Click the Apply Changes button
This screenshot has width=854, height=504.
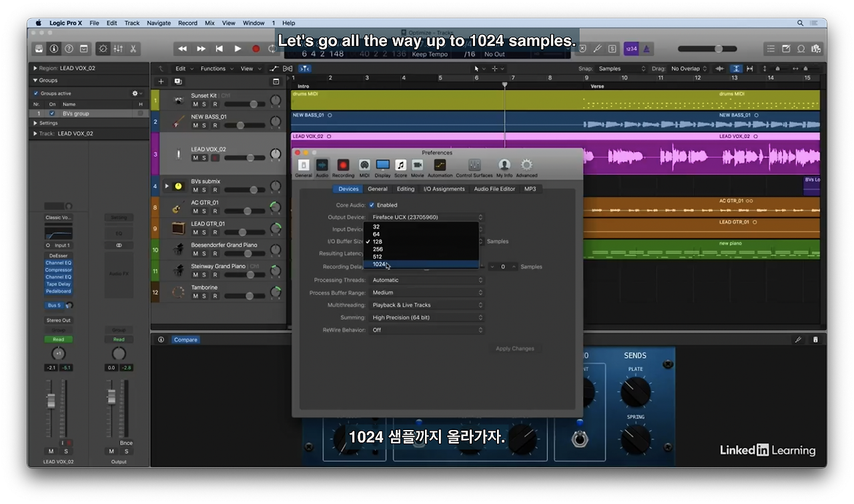coord(515,349)
